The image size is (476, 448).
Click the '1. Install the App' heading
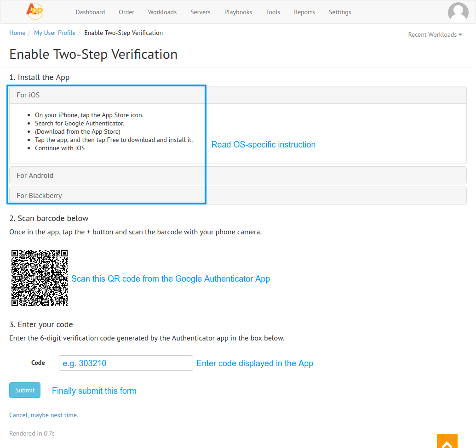(40, 77)
